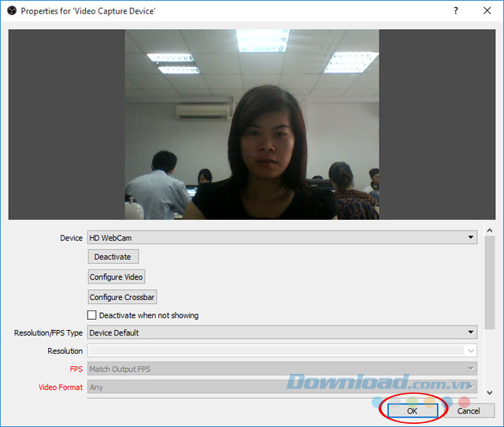Click the Resolution label text

pyautogui.click(x=65, y=351)
